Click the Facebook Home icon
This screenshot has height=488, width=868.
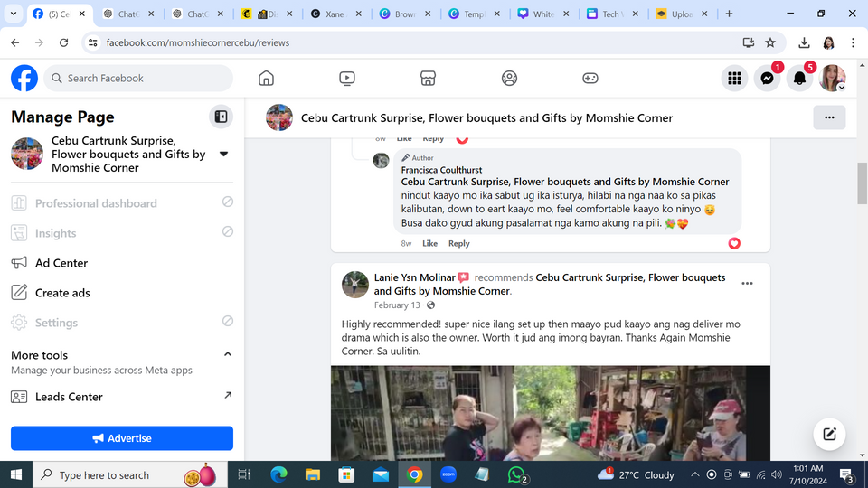(x=266, y=79)
